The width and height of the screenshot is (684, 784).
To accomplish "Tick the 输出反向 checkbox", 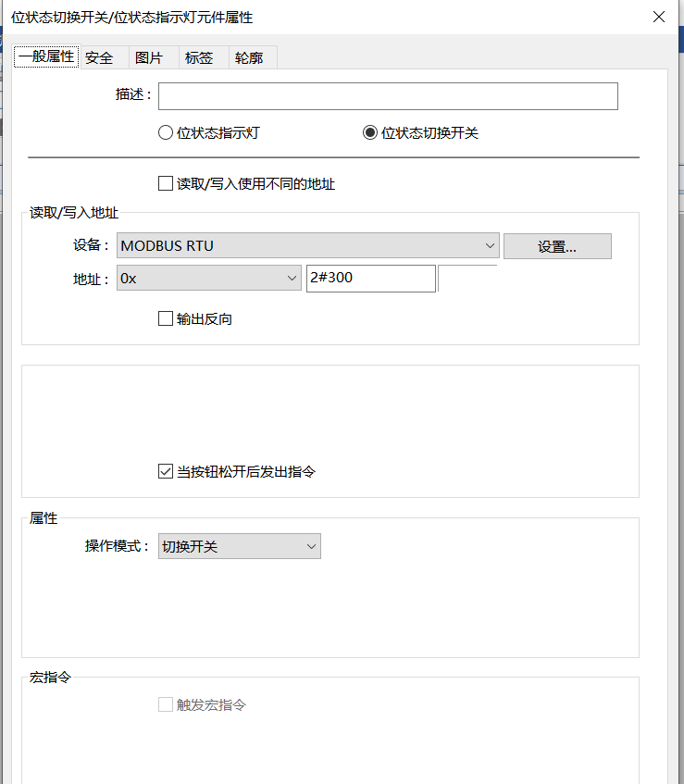I will pyautogui.click(x=166, y=319).
